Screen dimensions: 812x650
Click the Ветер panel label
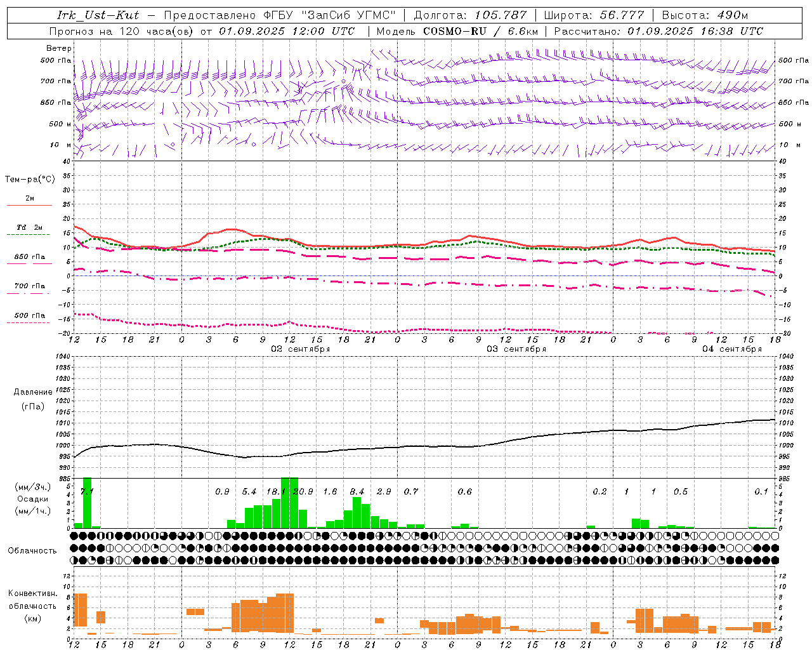coord(58,48)
